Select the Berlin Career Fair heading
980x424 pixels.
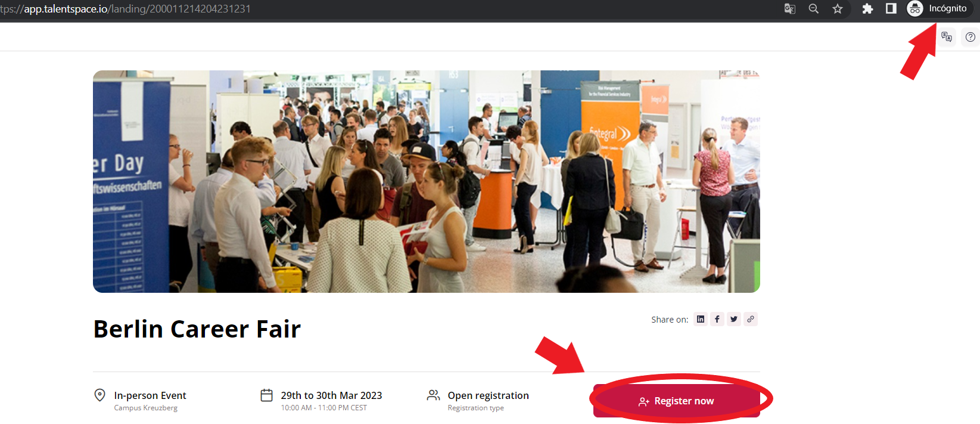(x=197, y=329)
